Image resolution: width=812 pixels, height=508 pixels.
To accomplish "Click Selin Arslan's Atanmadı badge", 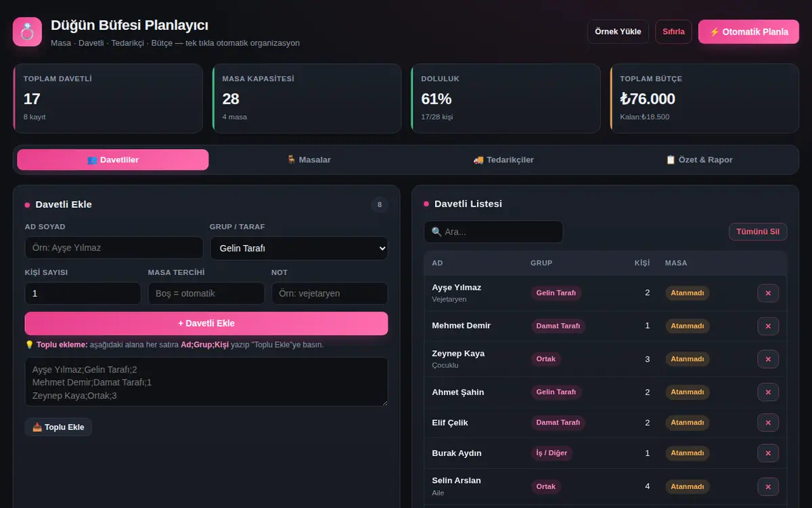I will tap(687, 486).
